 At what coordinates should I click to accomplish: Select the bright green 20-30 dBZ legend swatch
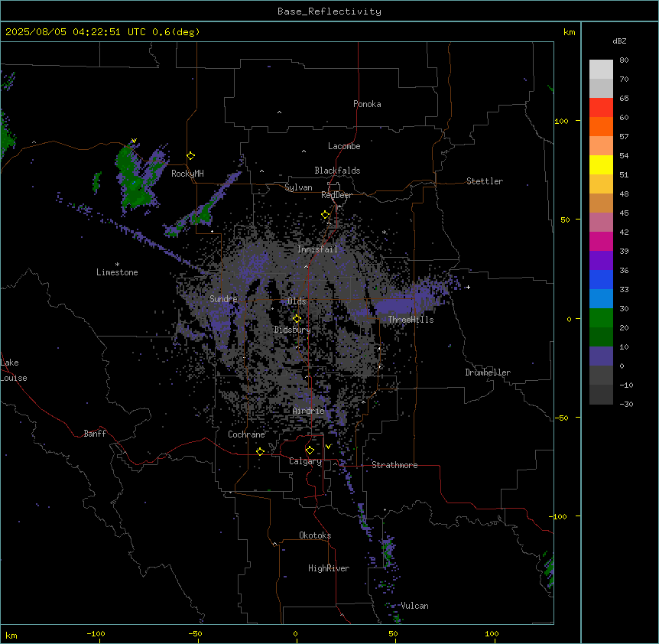pos(601,318)
